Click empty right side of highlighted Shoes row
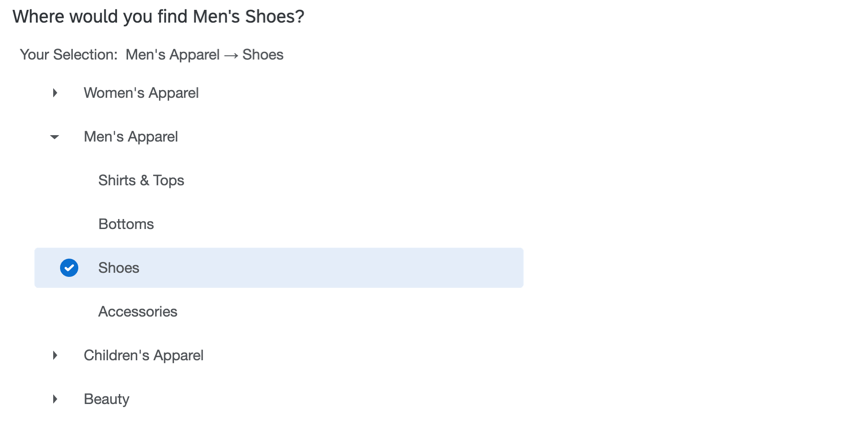Screen dimensions: 850x425 (x=400, y=268)
